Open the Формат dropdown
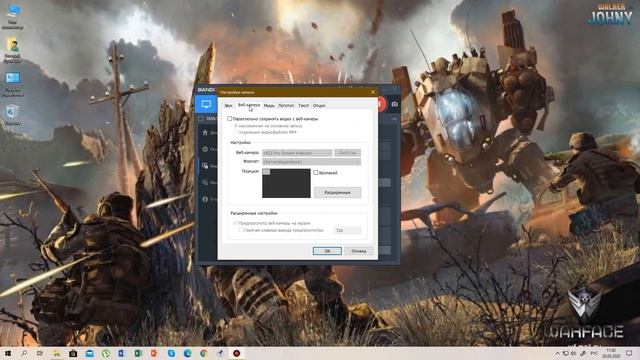The image size is (640, 360). [x=311, y=162]
